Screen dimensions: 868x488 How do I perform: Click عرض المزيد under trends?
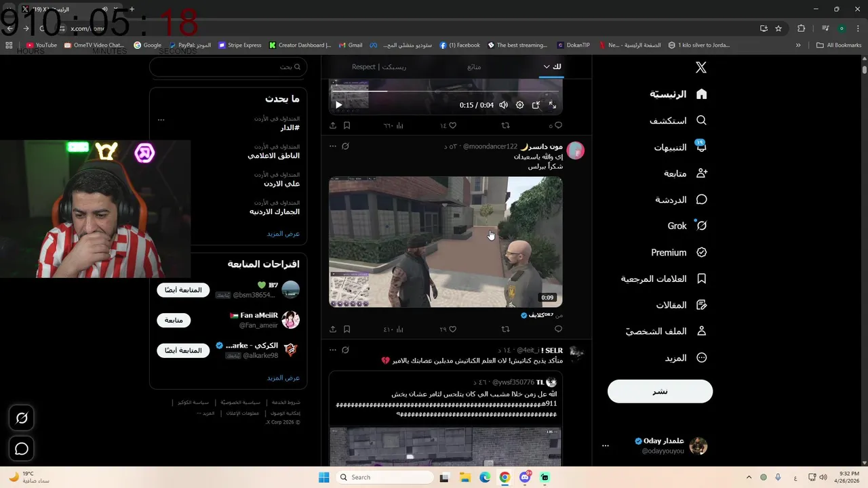point(283,234)
